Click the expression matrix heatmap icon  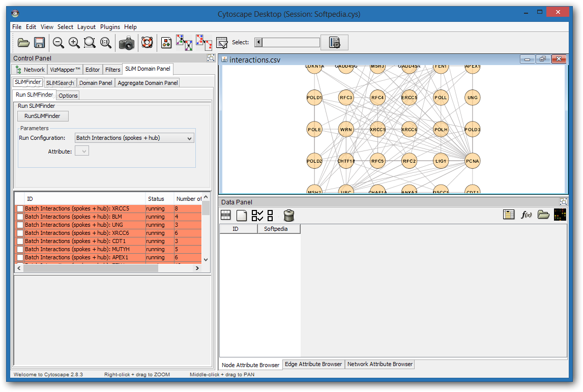point(560,215)
